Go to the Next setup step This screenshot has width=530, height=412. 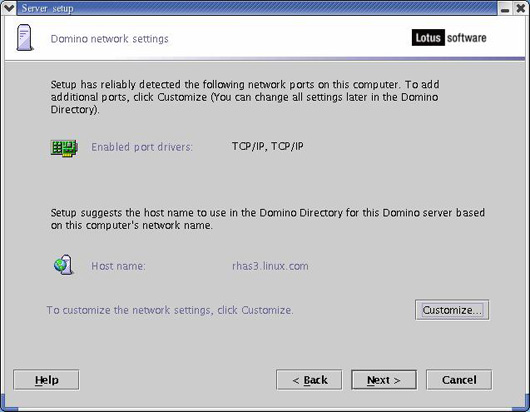[x=384, y=380]
